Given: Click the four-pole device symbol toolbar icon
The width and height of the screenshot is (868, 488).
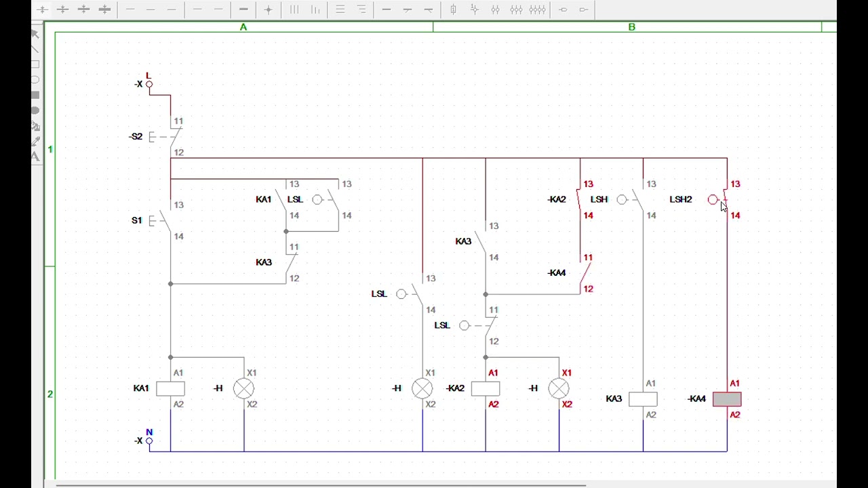Looking at the screenshot, I should 538,9.
